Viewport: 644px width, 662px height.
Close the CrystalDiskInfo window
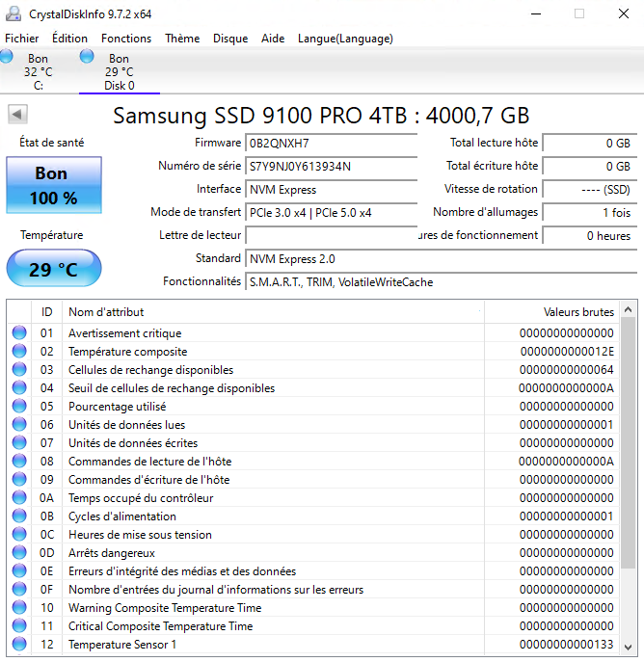coord(624,13)
